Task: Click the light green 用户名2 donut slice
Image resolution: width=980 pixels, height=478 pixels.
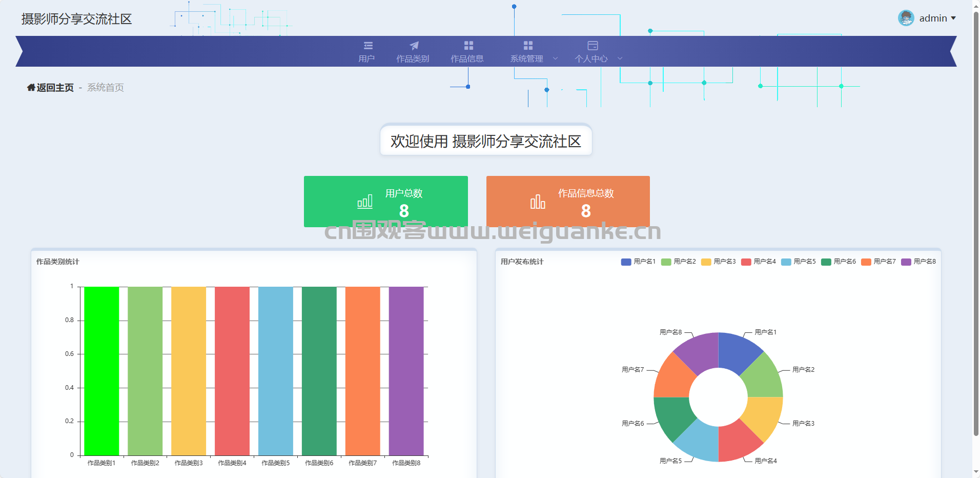Action: pyautogui.click(x=763, y=379)
